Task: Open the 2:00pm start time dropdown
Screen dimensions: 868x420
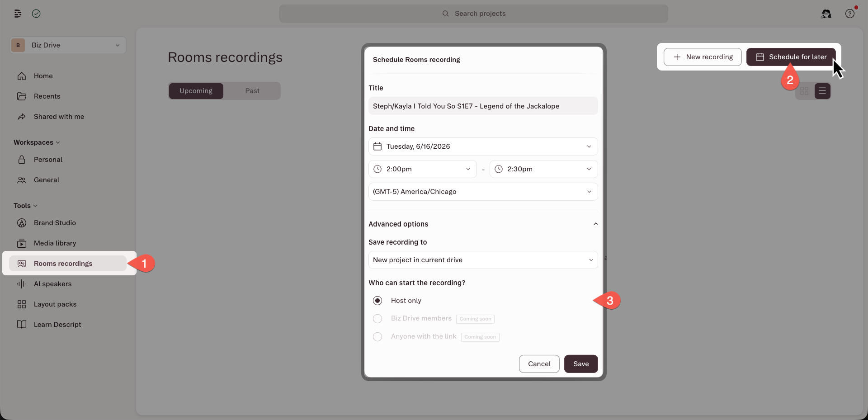Action: coord(423,169)
